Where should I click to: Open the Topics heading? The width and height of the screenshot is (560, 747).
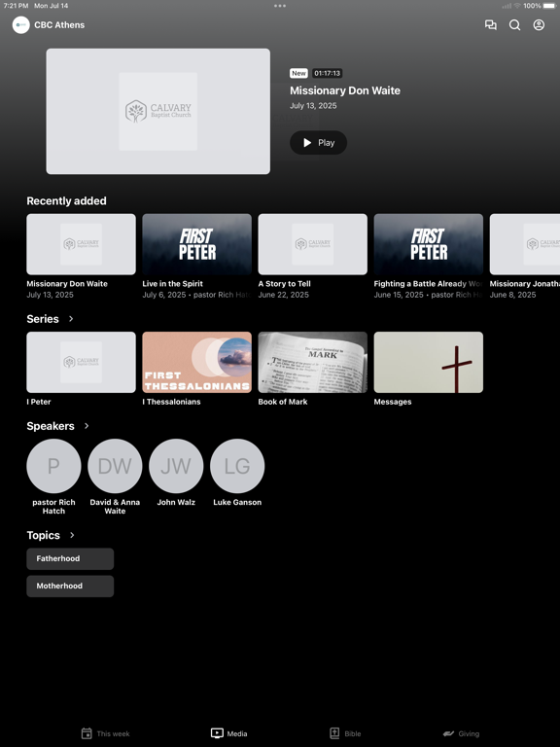click(x=44, y=535)
